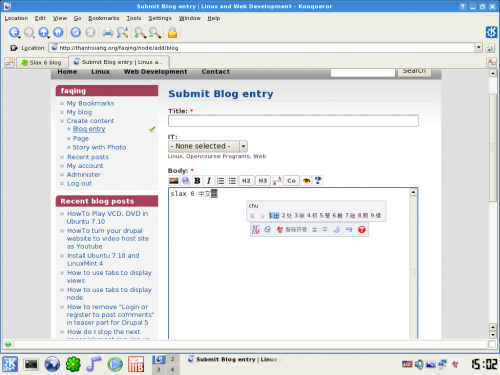Screen dimensions: 500x375
Task: Insert a bulleted list in the body editor
Action: (x=232, y=181)
